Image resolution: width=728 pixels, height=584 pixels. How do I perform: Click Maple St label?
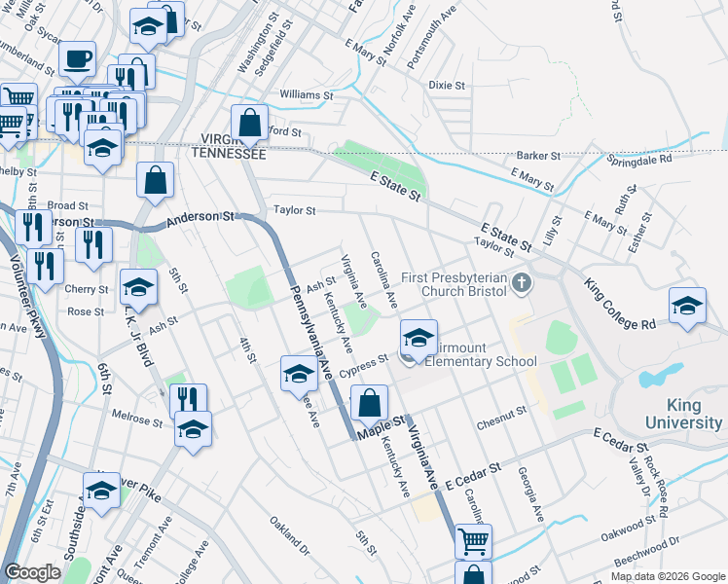[x=382, y=427]
